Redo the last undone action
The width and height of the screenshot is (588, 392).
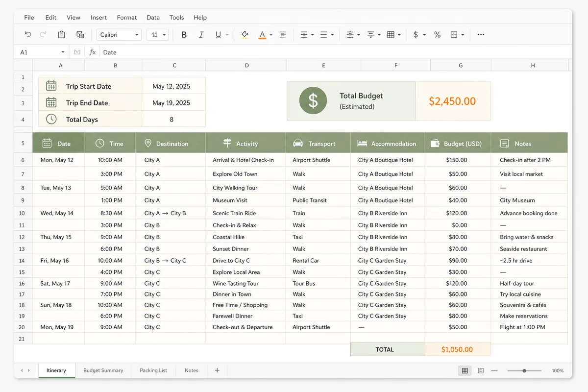click(43, 35)
